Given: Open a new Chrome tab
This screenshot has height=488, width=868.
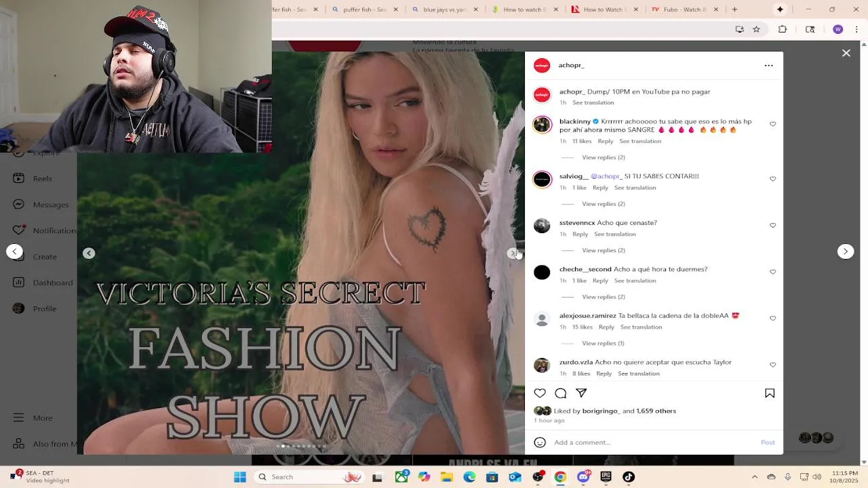Looking at the screenshot, I should 734,9.
